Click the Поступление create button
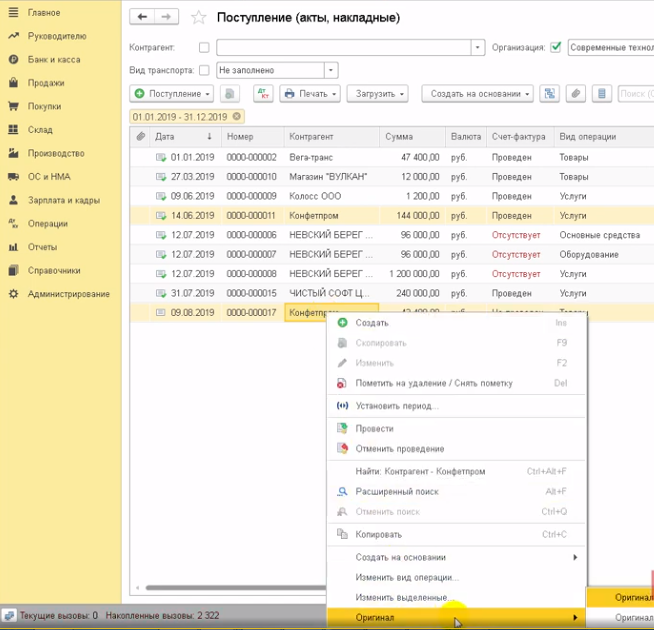The image size is (654, 630). tap(172, 94)
